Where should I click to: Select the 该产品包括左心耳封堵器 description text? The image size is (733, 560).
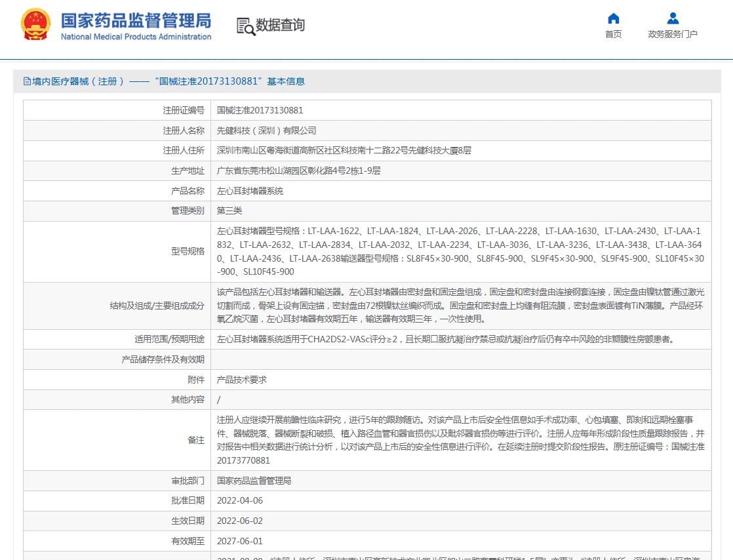(x=460, y=306)
